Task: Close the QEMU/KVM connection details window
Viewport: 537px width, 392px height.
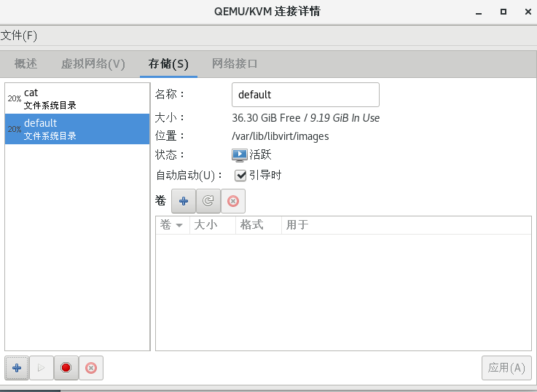Action: coord(528,12)
